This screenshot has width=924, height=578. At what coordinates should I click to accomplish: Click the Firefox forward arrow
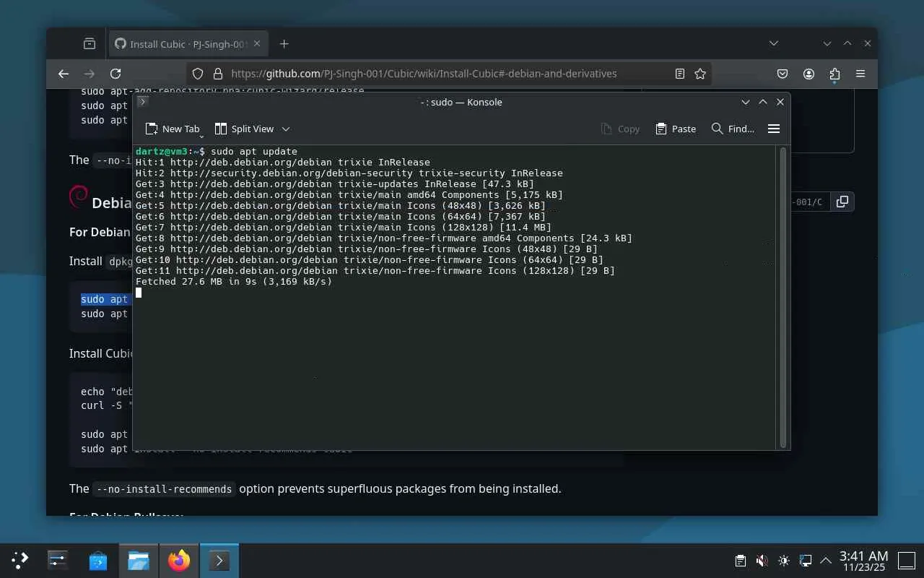click(x=90, y=74)
